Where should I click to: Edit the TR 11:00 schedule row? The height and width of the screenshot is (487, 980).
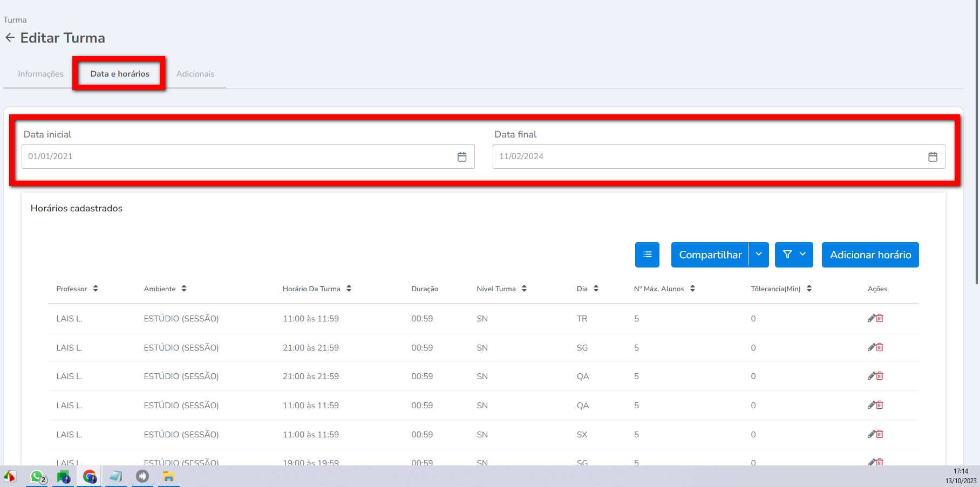pos(871,318)
